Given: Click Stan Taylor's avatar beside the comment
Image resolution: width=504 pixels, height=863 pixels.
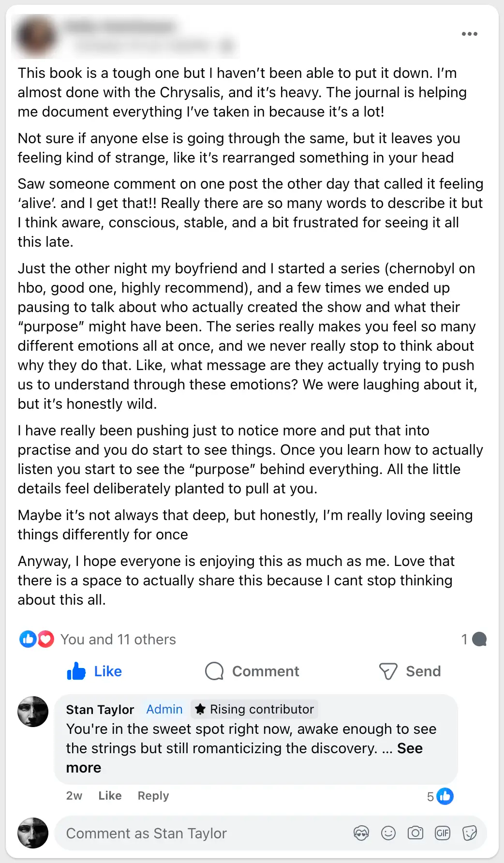Looking at the screenshot, I should coord(33,712).
